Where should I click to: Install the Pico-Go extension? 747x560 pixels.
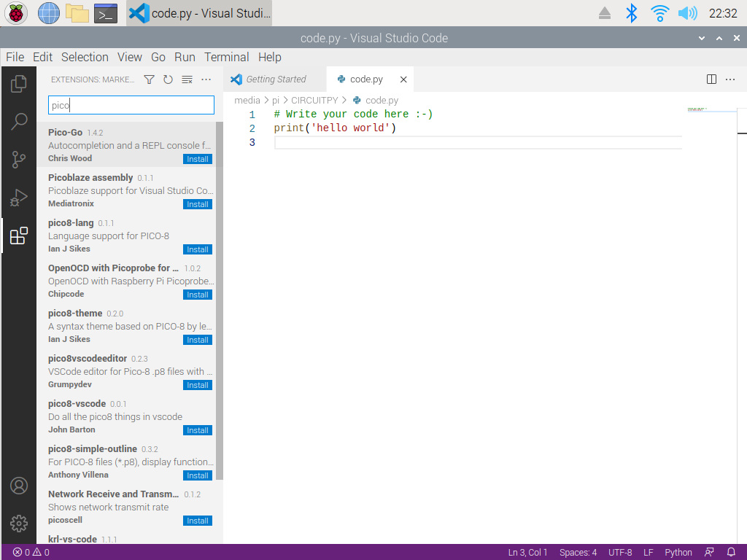tap(198, 159)
